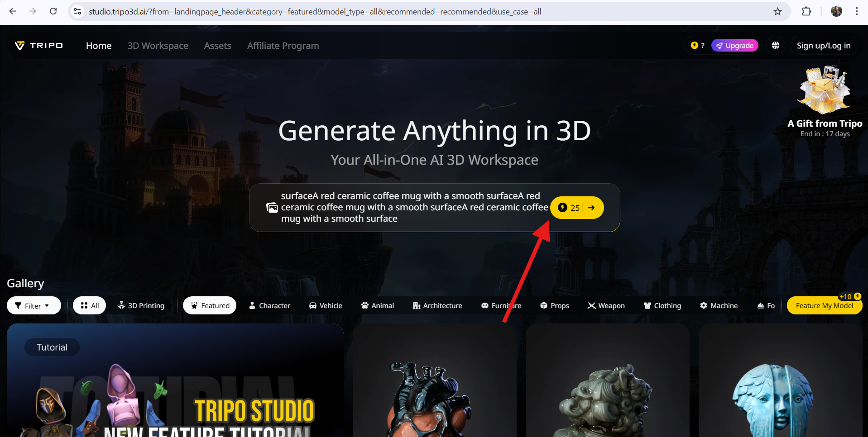Viewport: 868px width, 437px height.
Task: Click the A Gift from Tripo text
Action: (x=825, y=123)
